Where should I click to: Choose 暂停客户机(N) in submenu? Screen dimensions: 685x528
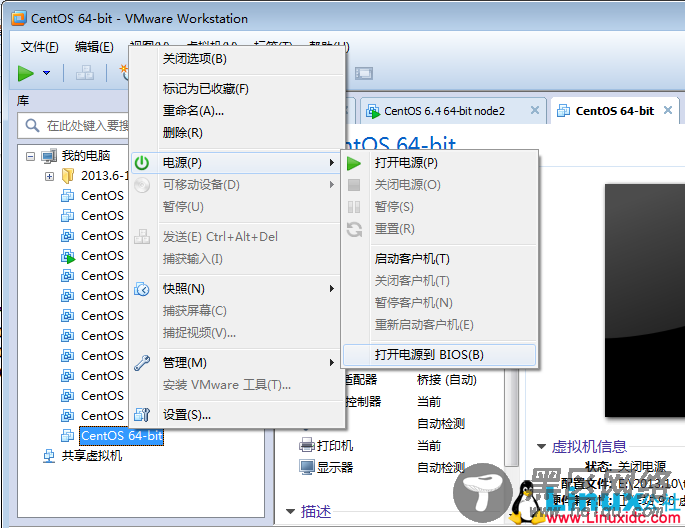click(x=414, y=302)
